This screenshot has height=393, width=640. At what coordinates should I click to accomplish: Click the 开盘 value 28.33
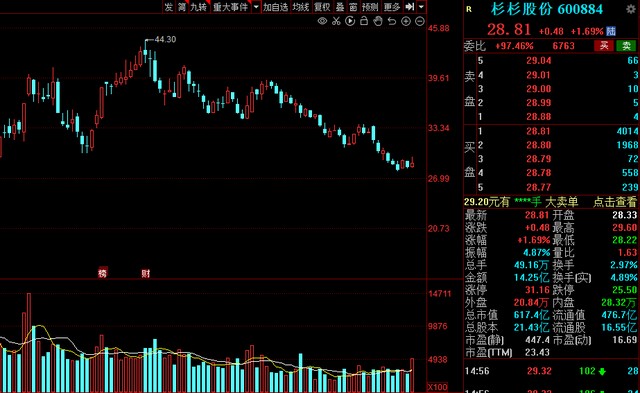pos(624,215)
